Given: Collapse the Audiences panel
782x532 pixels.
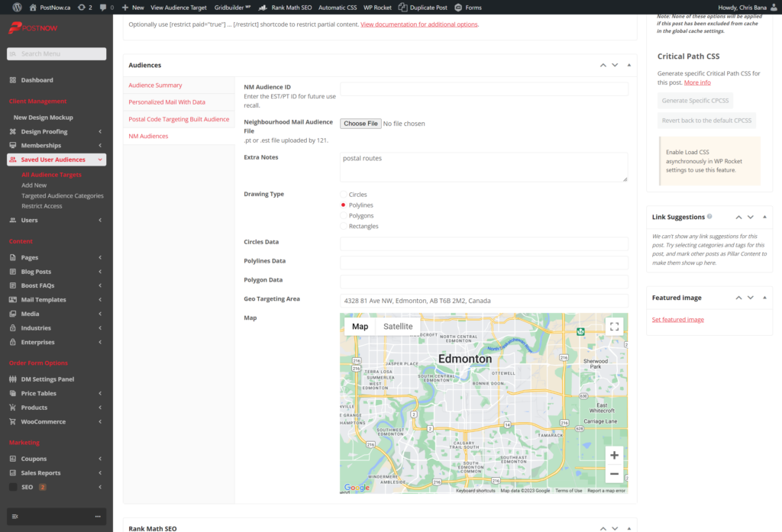Looking at the screenshot, I should point(629,65).
